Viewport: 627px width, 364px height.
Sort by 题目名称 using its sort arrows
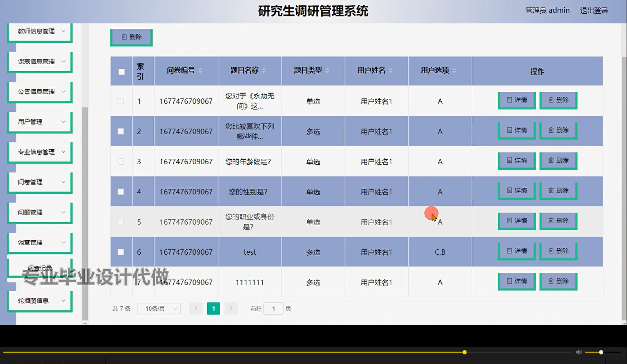[x=264, y=71]
